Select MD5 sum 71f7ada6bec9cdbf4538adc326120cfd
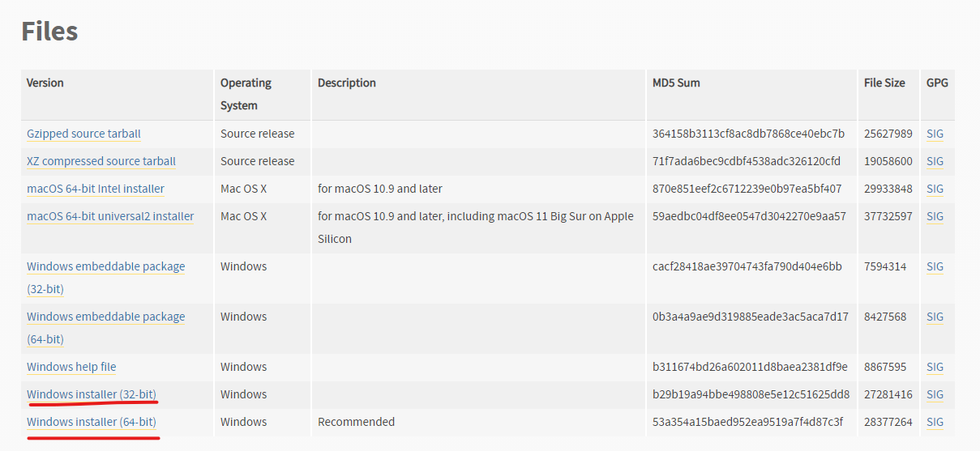Viewport: 980px width, 451px height. (747, 161)
